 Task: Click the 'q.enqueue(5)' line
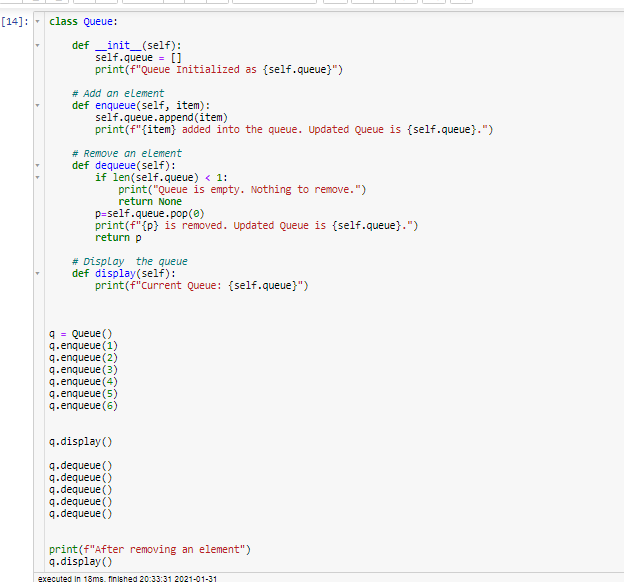coord(84,394)
